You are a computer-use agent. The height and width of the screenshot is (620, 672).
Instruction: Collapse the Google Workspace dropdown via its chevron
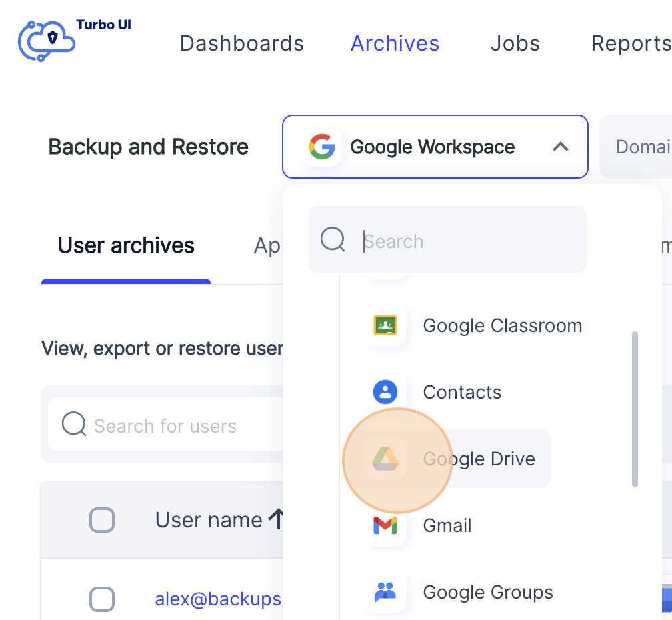560,147
